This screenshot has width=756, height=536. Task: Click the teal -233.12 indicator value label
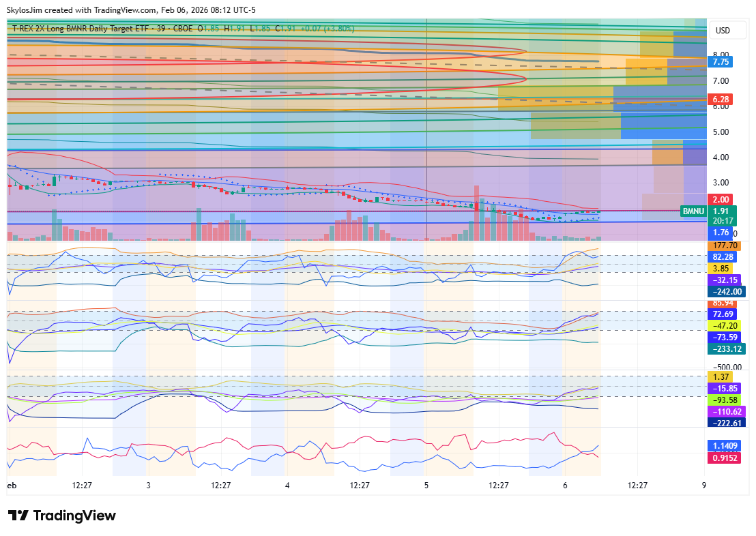pyautogui.click(x=726, y=348)
